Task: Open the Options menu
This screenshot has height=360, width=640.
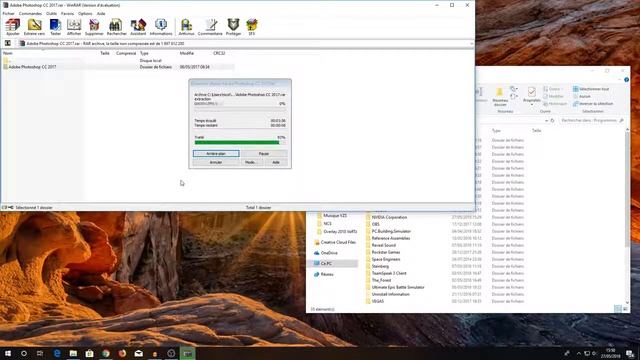Action: point(85,13)
